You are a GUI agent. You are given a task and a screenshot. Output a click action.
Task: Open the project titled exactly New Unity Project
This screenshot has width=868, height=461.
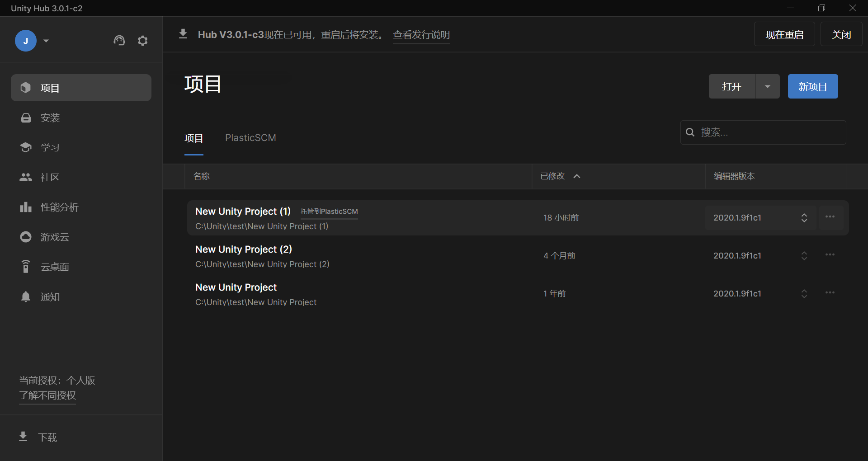coord(236,287)
